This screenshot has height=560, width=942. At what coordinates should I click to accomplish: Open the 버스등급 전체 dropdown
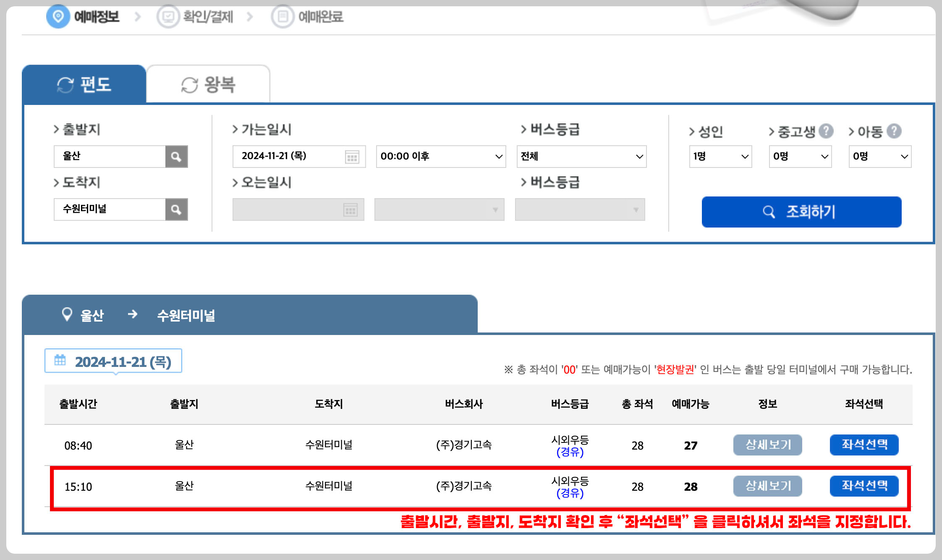coord(581,156)
